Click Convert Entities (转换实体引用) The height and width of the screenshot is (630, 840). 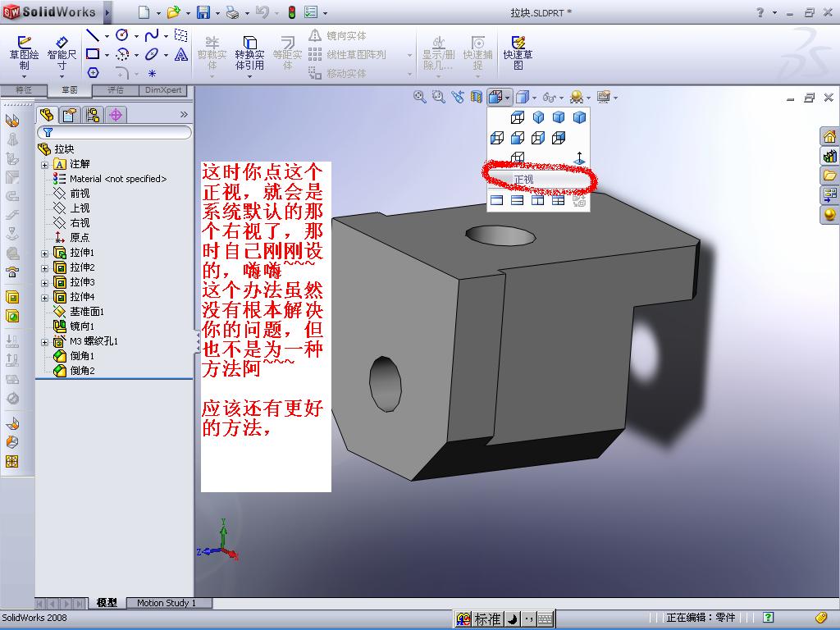point(249,53)
